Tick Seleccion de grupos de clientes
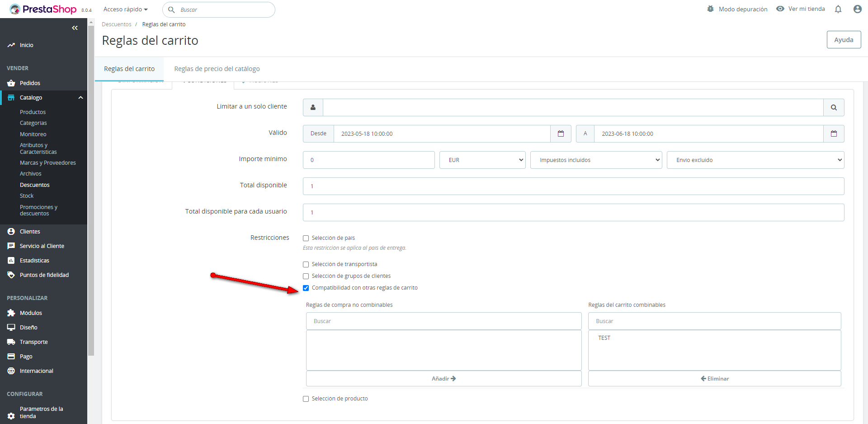Screen dimensions: 868x424 tap(306, 276)
